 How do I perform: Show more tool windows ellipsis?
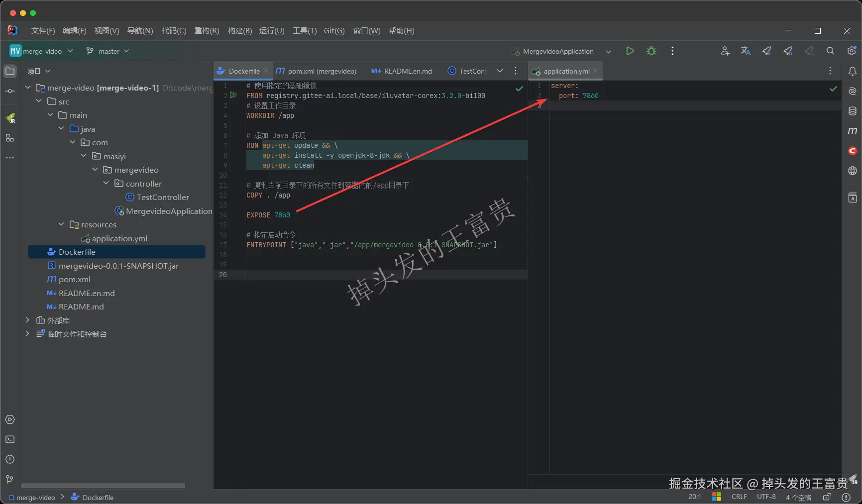pos(10,158)
